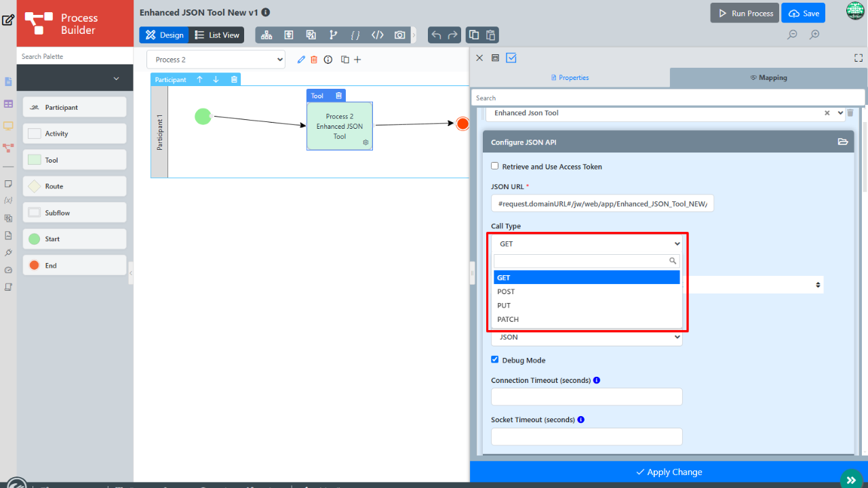Select POST from Call Type list
Viewport: 868px width, 488px height.
[506, 291]
